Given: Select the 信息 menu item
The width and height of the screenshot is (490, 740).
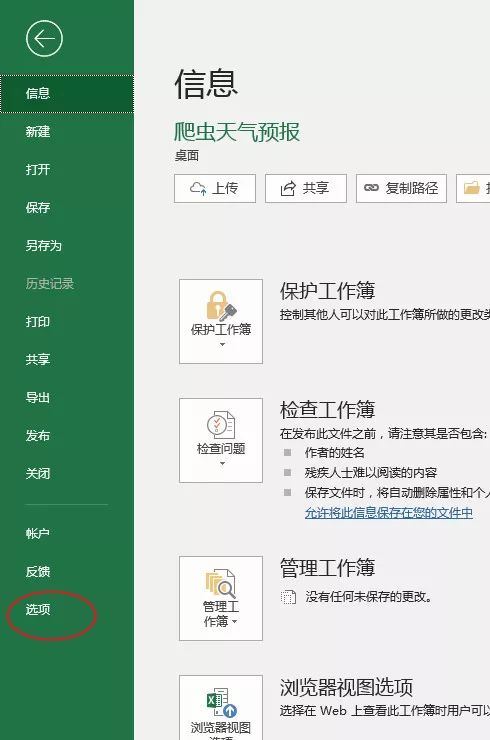Looking at the screenshot, I should click(67, 93).
